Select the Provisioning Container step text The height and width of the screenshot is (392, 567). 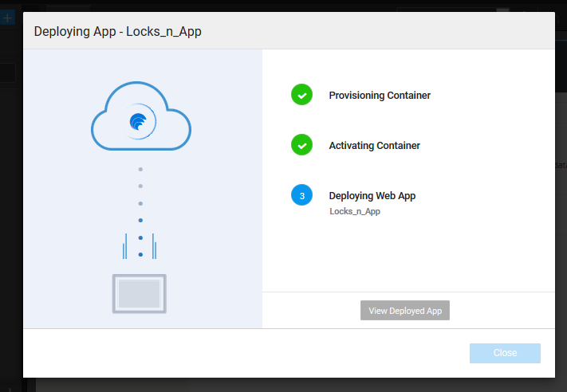click(380, 96)
